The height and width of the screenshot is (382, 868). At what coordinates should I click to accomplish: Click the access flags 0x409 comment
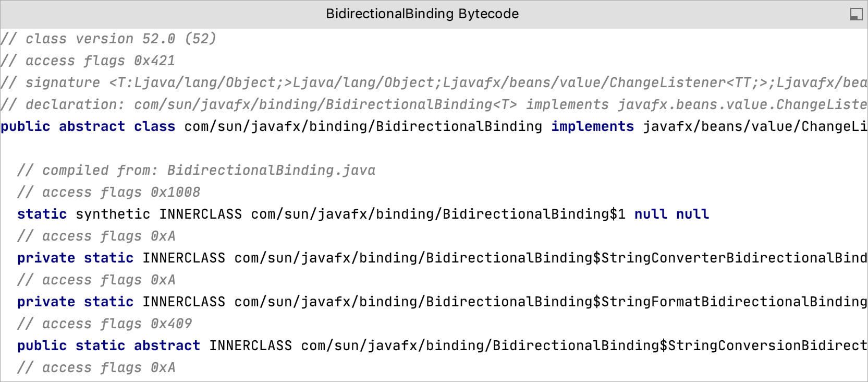(104, 323)
